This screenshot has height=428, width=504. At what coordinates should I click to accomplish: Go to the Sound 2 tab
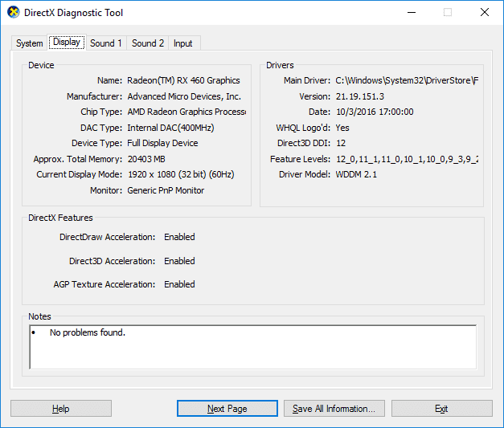(x=148, y=43)
